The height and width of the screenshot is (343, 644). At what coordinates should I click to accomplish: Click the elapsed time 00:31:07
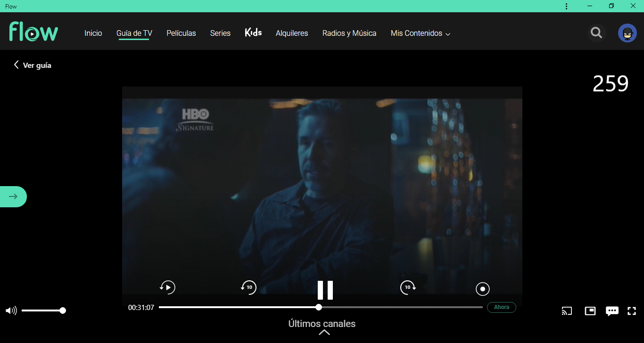[141, 307]
